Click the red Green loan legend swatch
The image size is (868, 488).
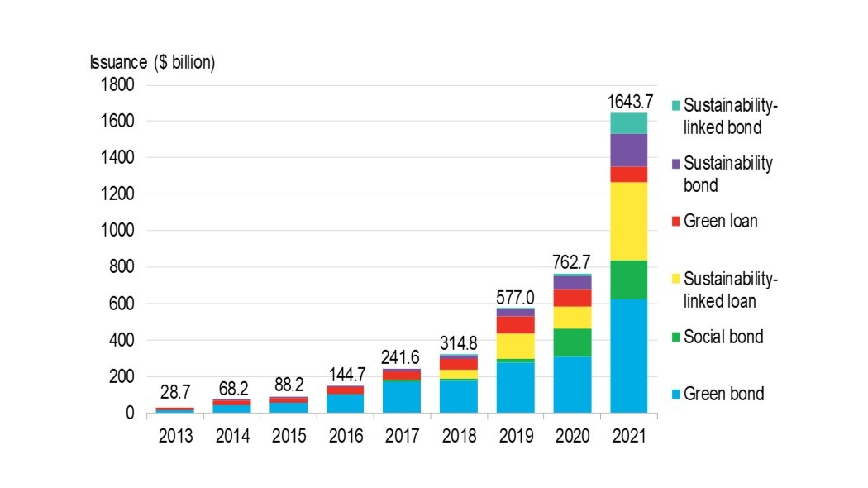click(676, 222)
